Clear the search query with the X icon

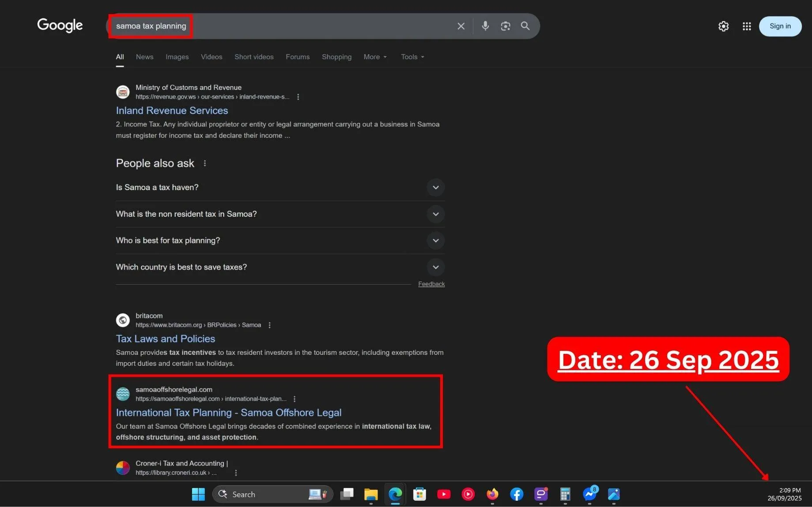461,26
